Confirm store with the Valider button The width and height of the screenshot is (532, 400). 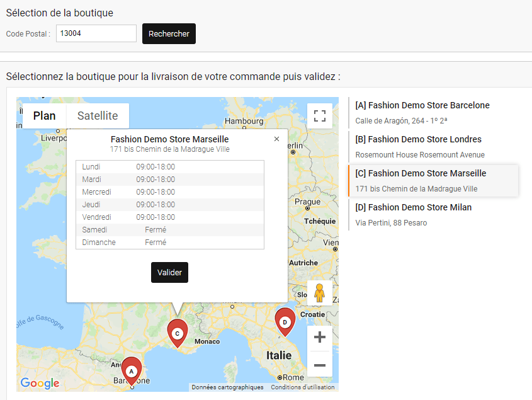(169, 272)
